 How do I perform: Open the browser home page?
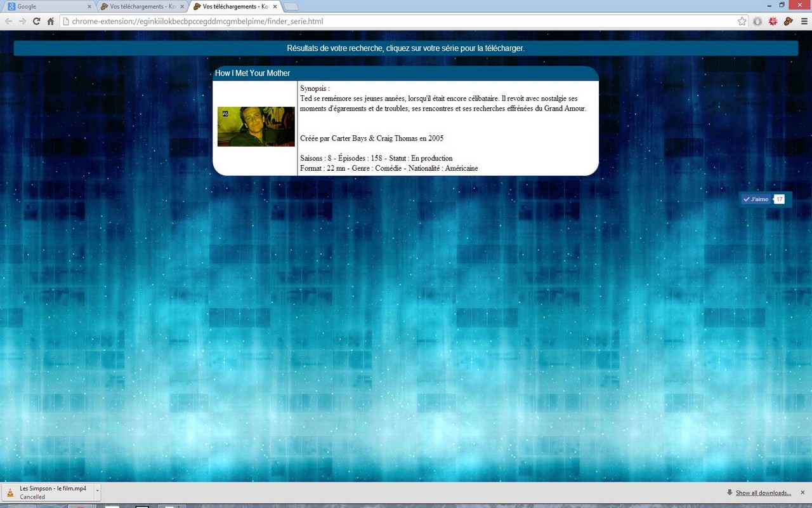(51, 21)
